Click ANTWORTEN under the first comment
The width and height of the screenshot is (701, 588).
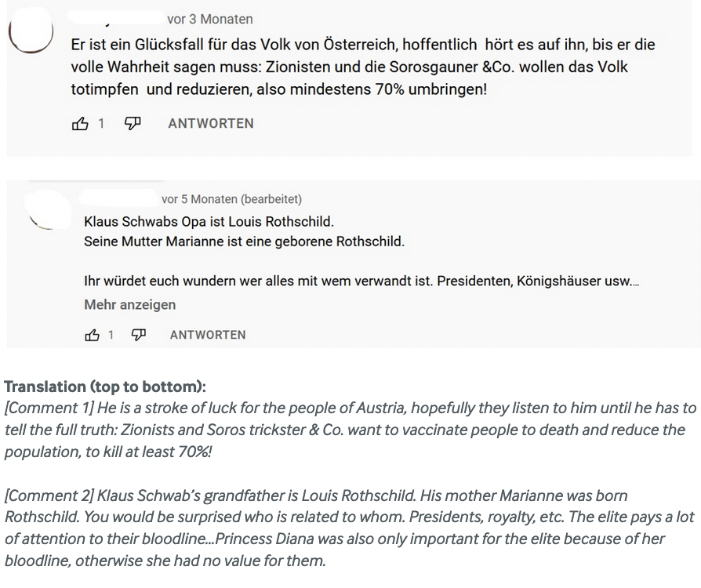(211, 123)
